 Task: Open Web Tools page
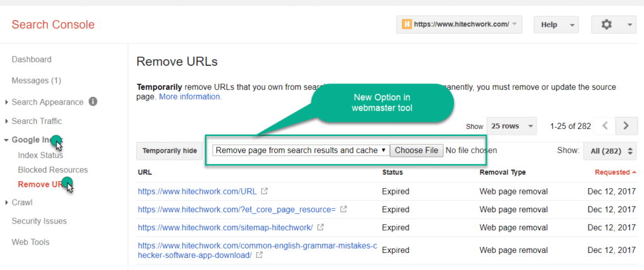(x=30, y=242)
